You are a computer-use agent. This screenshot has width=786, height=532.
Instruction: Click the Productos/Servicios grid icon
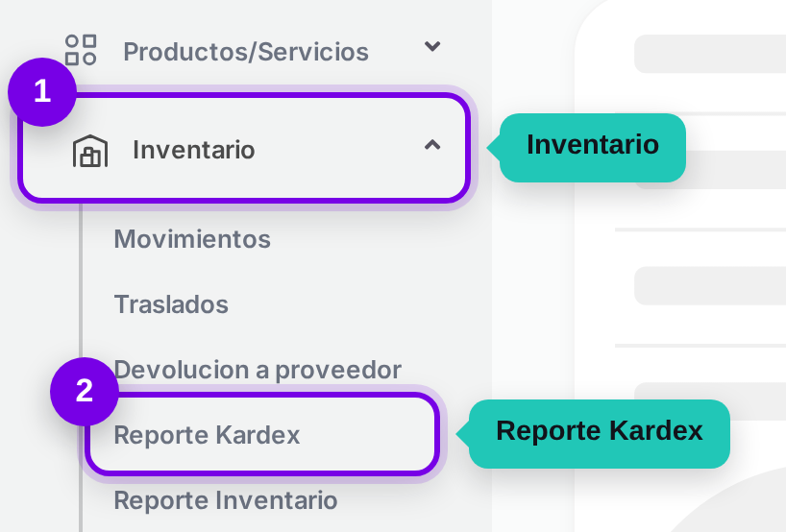coord(81,50)
